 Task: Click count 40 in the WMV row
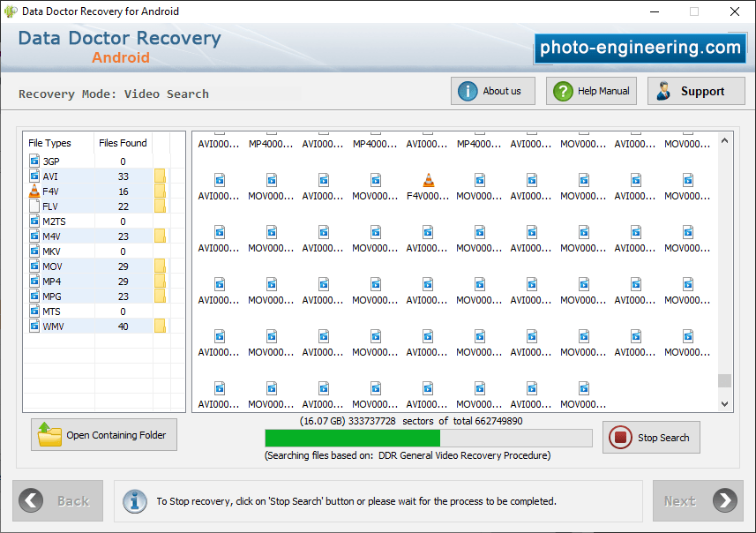click(x=124, y=327)
